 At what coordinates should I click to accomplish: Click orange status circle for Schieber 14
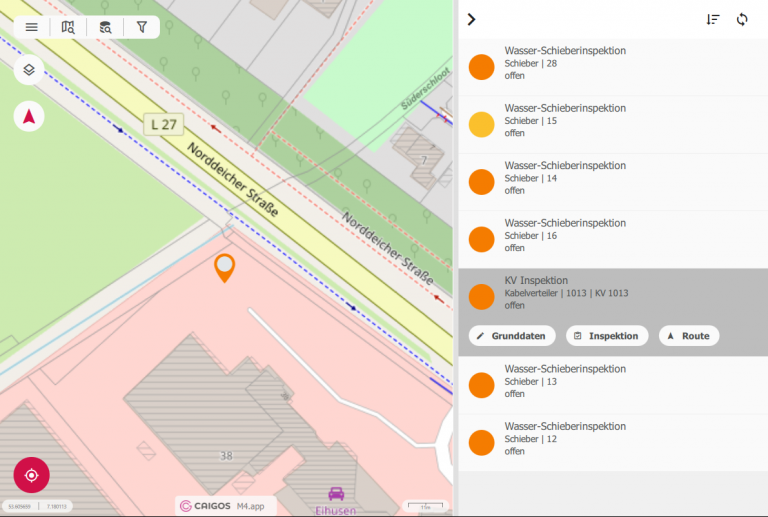tap(481, 182)
